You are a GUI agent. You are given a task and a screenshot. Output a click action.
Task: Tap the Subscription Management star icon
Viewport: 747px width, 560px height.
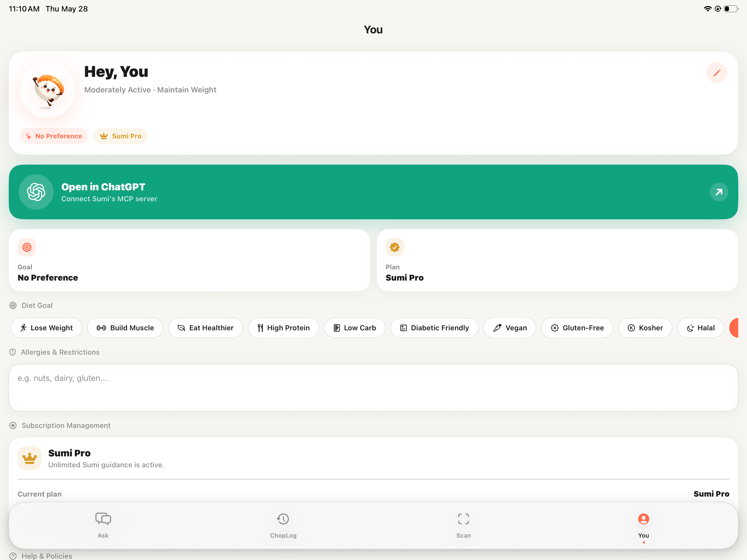13,425
